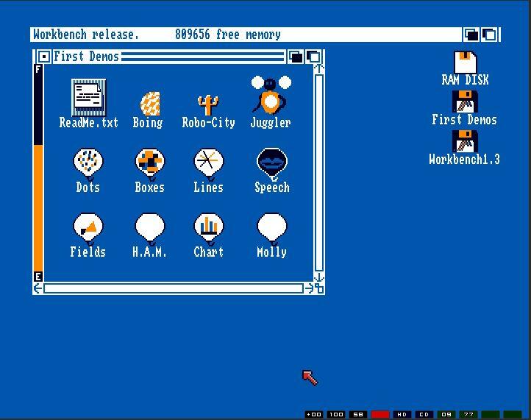Click the Workbench release screen title bar
Image resolution: width=531 pixels, height=420 pixels.
click(246, 35)
